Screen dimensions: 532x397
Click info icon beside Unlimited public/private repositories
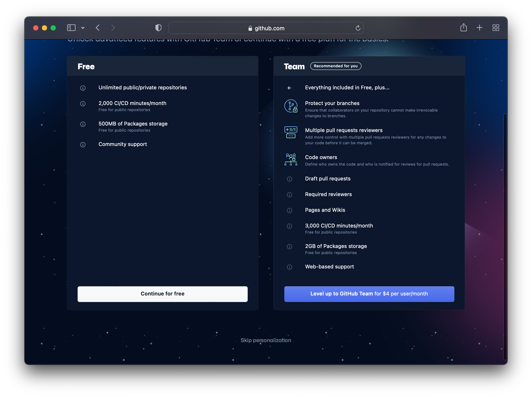83,88
